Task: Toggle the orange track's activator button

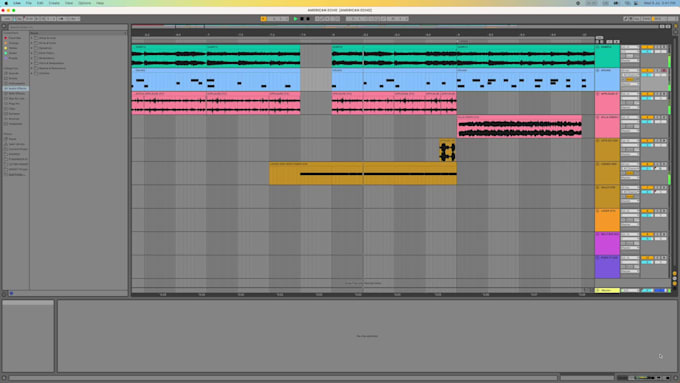Action: click(x=647, y=211)
